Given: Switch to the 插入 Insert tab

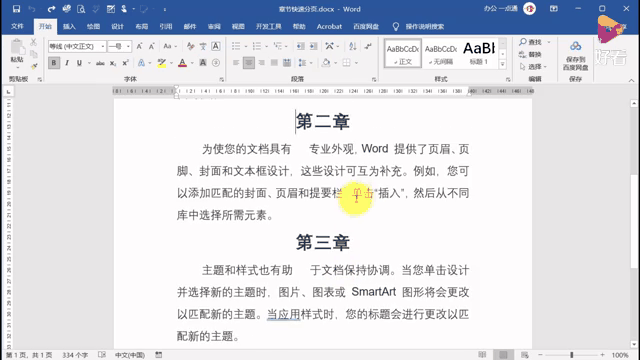Looking at the screenshot, I should [69, 27].
